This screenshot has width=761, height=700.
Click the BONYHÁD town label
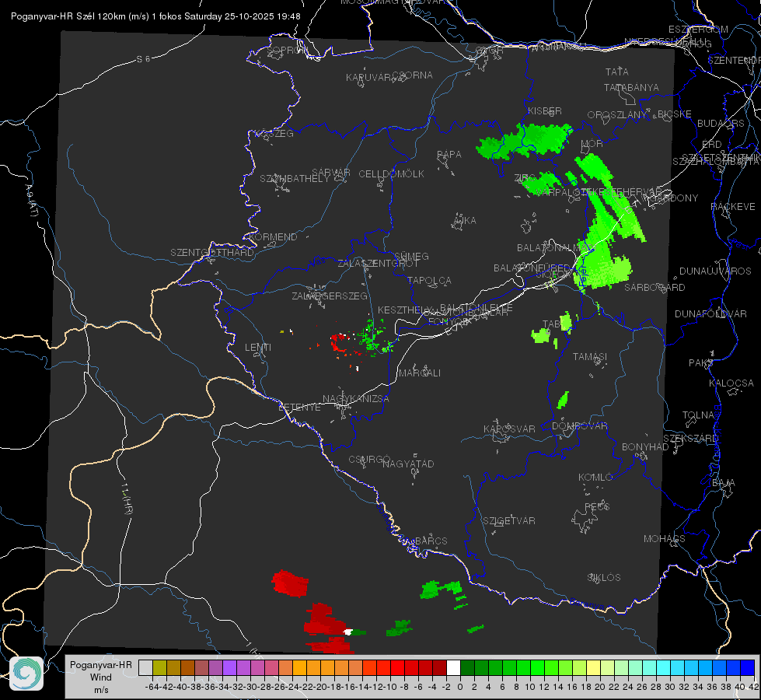[645, 447]
